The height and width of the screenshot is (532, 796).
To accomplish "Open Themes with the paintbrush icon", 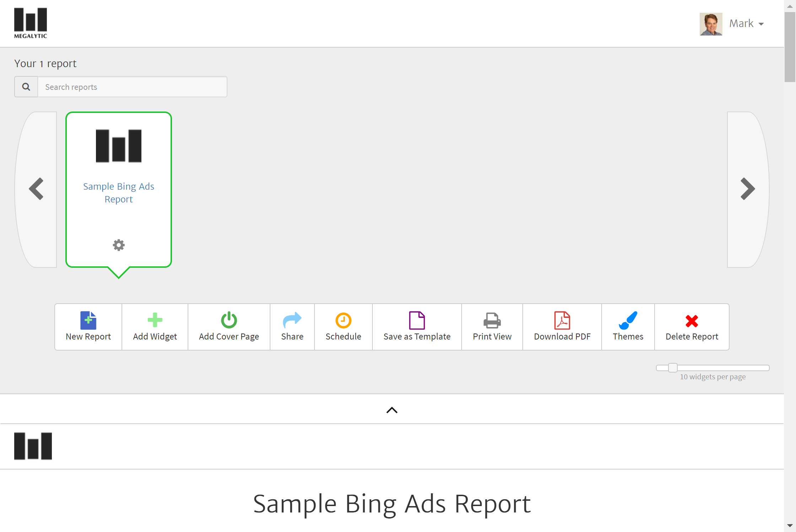I will click(628, 320).
